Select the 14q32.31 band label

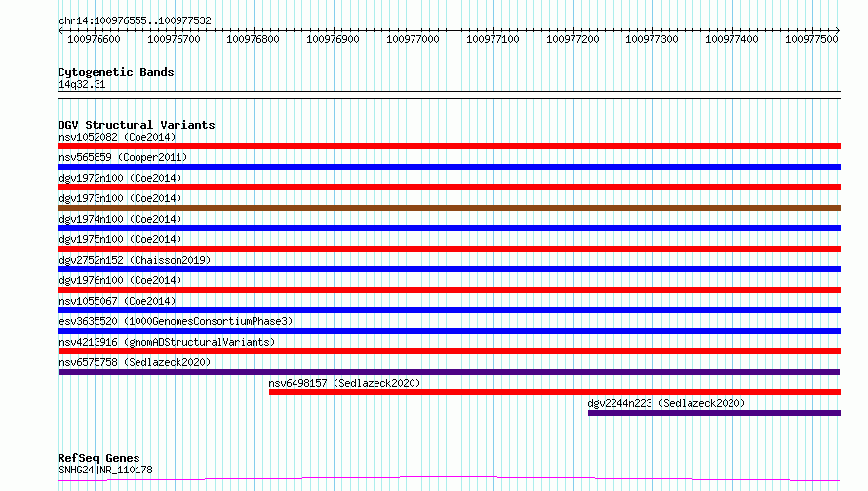pos(82,84)
